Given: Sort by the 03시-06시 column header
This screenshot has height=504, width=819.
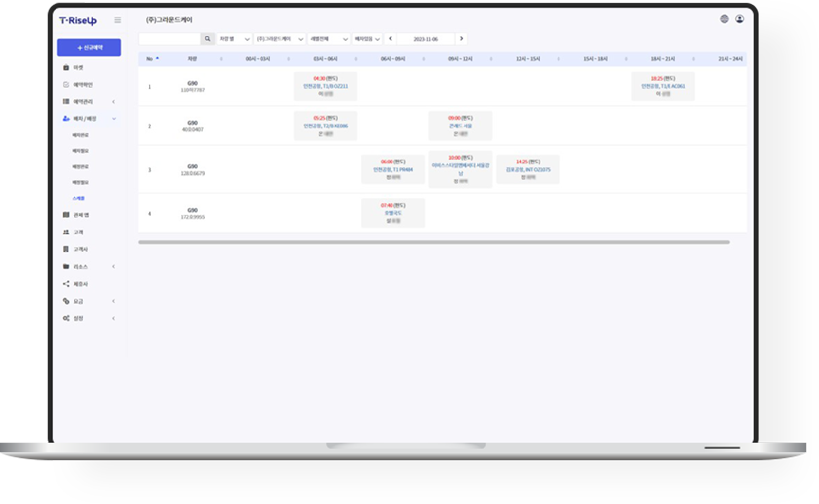Looking at the screenshot, I should tap(325, 59).
